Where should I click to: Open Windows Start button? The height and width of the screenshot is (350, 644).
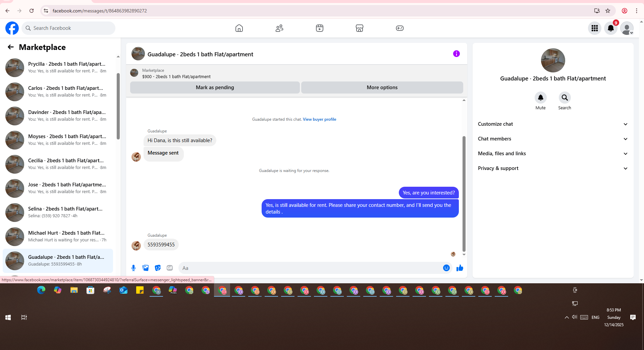[8, 317]
